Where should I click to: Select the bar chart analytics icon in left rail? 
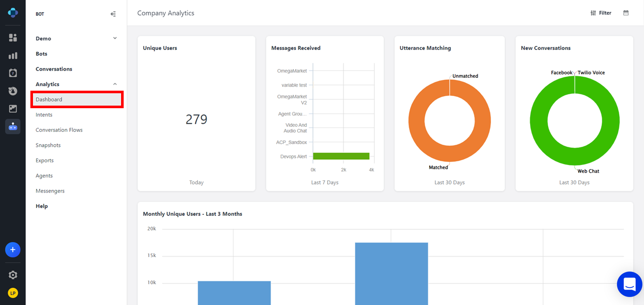(x=12, y=55)
